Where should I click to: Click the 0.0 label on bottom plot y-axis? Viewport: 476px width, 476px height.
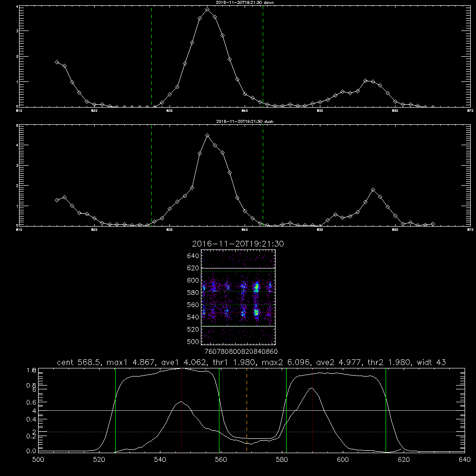tap(31, 451)
